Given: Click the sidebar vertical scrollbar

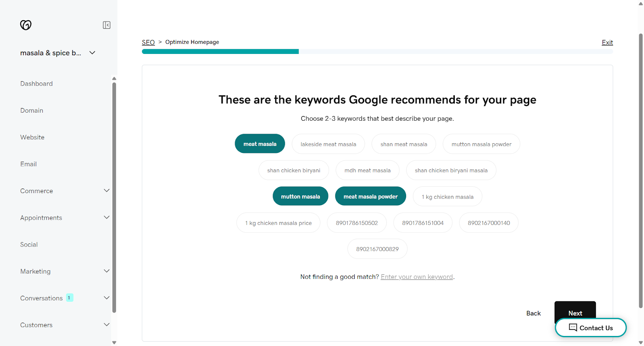Looking at the screenshot, I should point(114,197).
